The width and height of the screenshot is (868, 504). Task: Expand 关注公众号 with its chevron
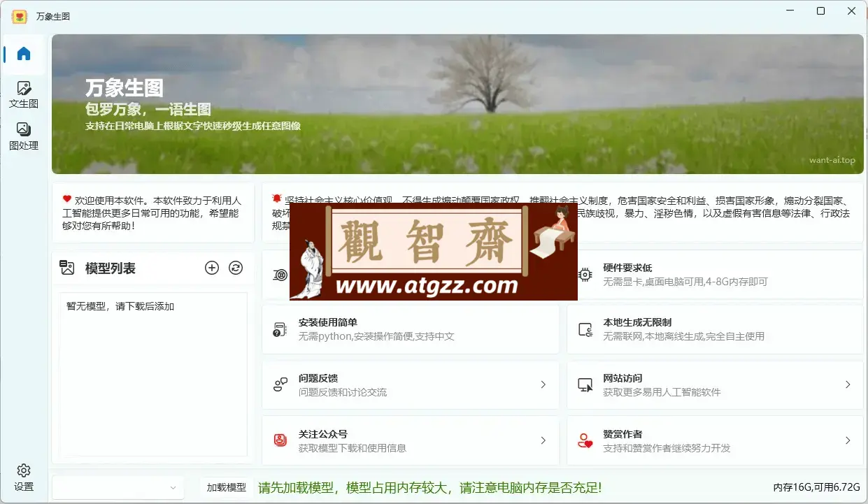click(543, 440)
